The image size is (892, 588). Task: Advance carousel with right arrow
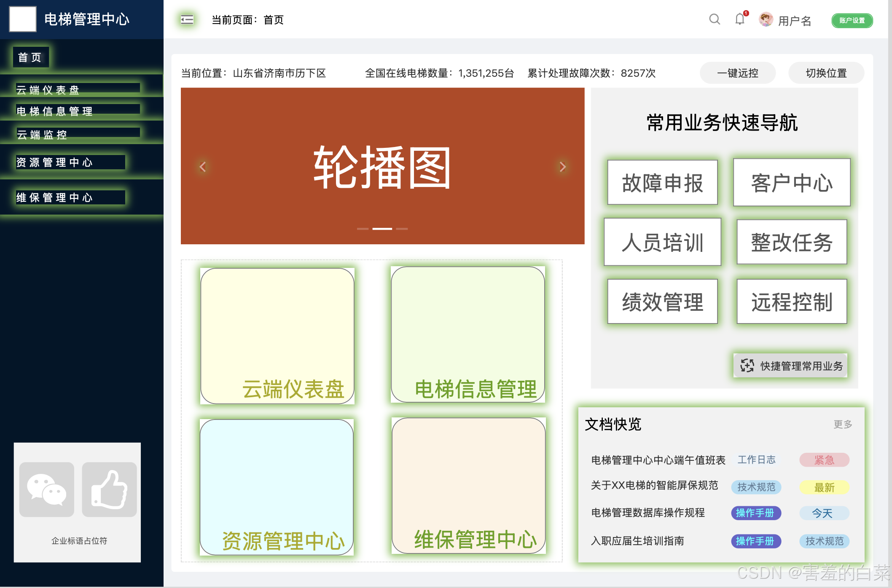coord(562,167)
